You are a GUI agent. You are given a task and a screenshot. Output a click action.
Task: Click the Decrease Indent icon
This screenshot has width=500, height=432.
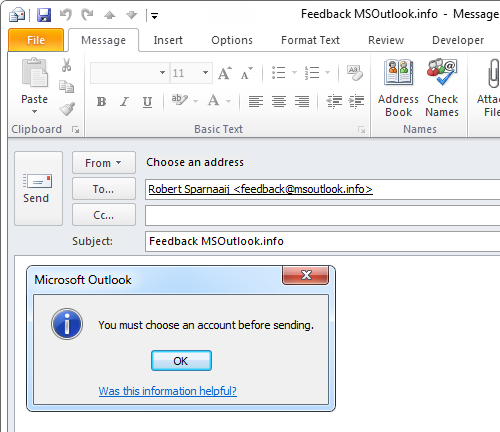click(334, 101)
